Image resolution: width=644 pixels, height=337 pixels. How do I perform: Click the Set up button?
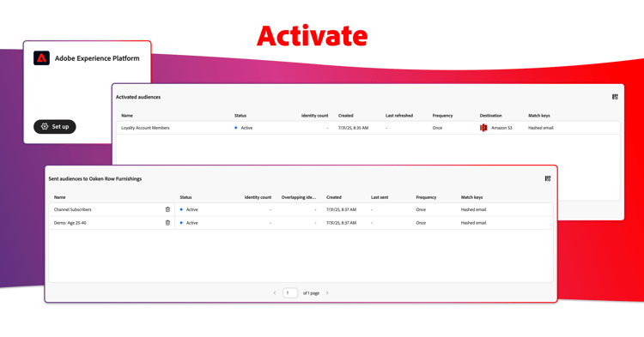point(55,127)
